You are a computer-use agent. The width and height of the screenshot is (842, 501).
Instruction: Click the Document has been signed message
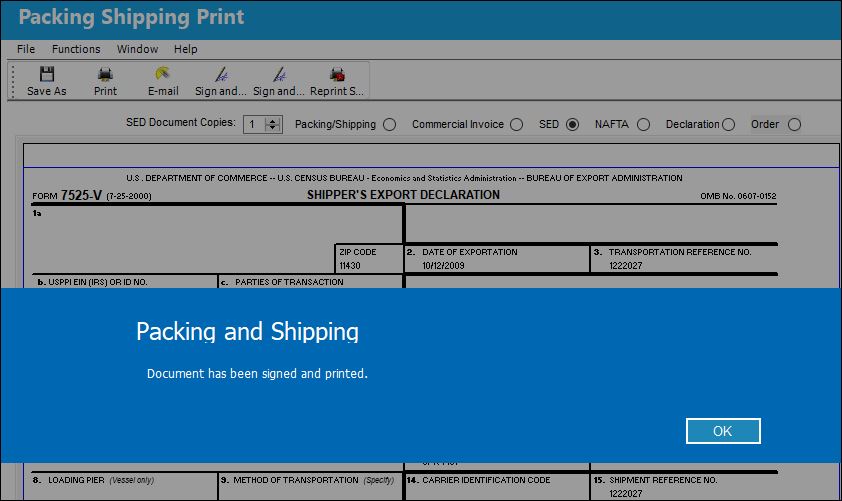tap(257, 373)
